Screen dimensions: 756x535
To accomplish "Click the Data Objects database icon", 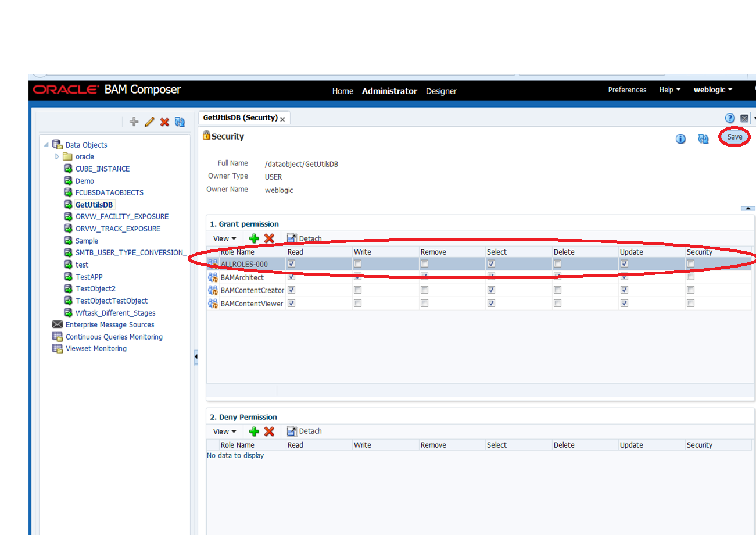I will [57, 144].
